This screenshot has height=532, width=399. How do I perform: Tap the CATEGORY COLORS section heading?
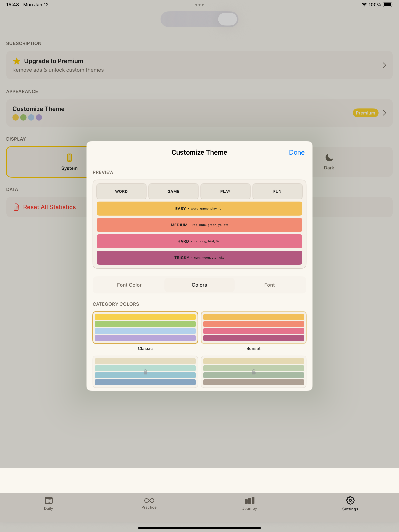116,304
